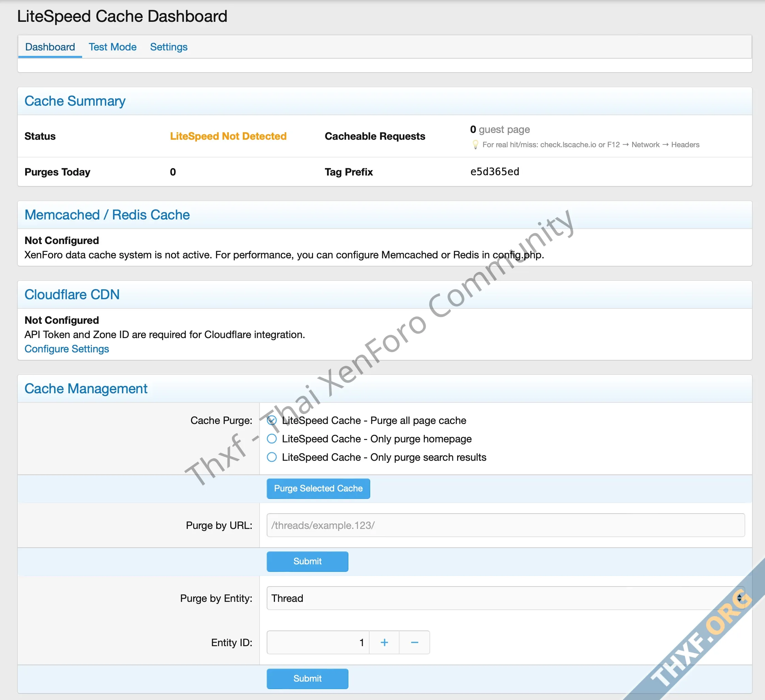Open the Configure Settings link

tap(67, 349)
